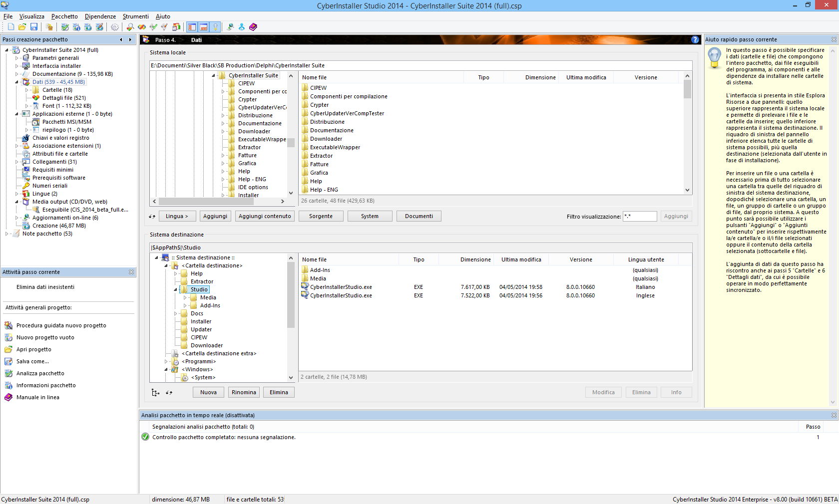Expand the <Programmi> destination node
Image resolution: width=839 pixels, height=504 pixels.
click(x=166, y=361)
